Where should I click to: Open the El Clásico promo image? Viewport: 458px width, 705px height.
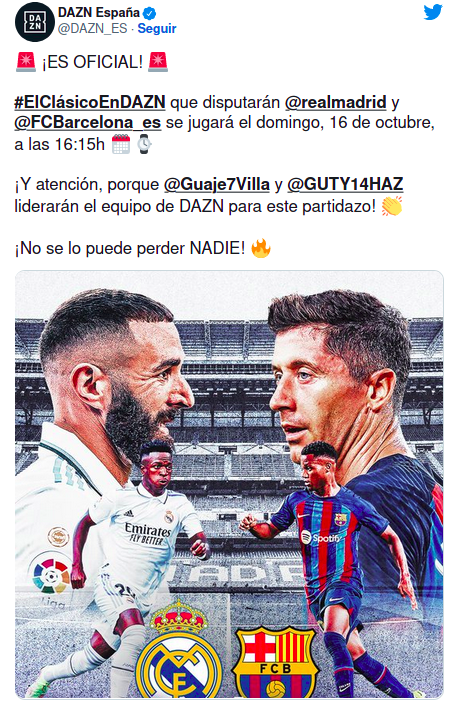229,485
